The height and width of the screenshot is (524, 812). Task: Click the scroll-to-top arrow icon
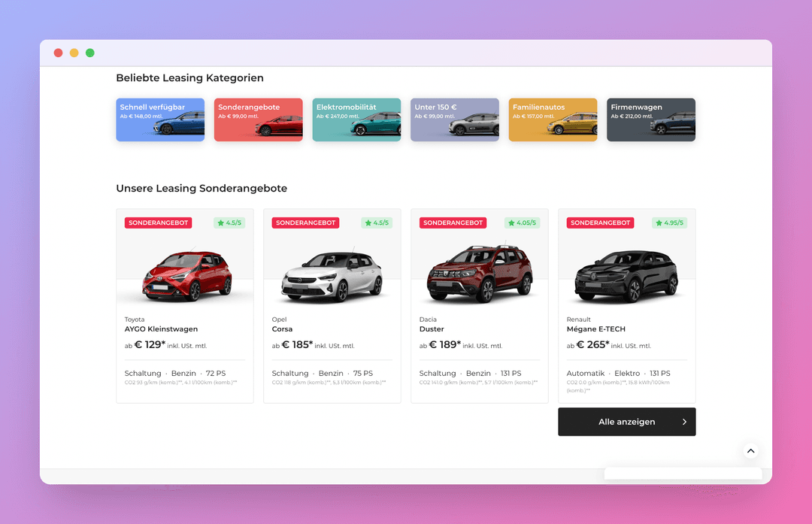(x=750, y=451)
